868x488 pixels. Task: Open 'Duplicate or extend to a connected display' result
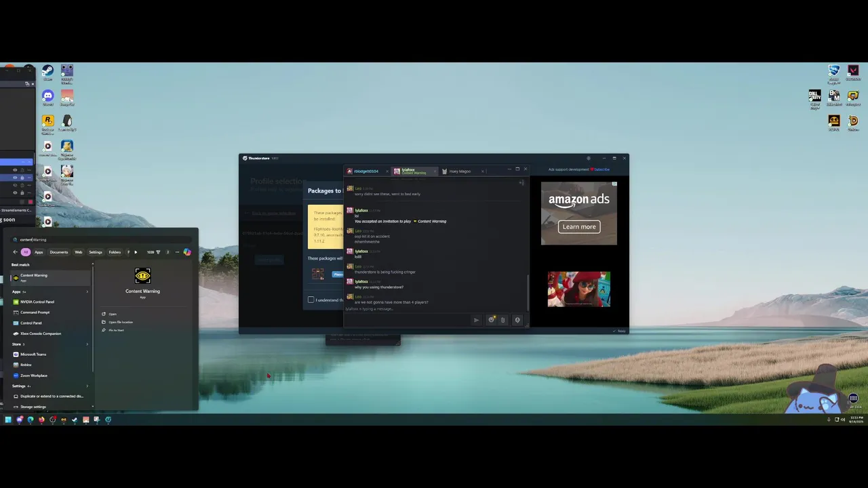point(51,396)
